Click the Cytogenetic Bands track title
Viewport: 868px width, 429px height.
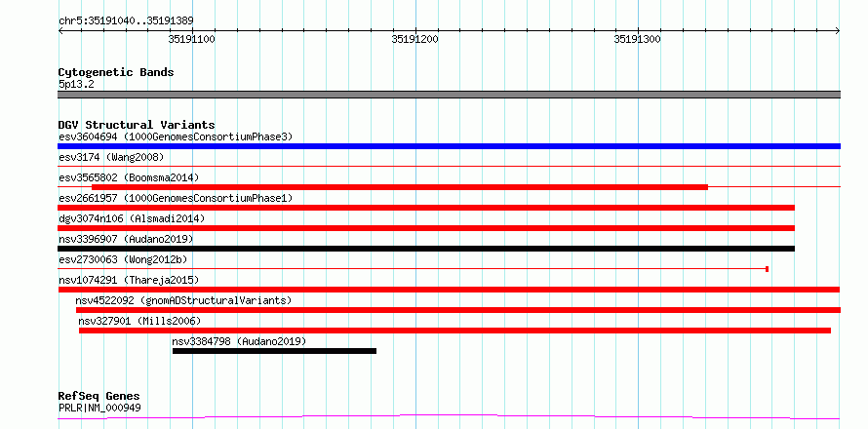pos(116,72)
